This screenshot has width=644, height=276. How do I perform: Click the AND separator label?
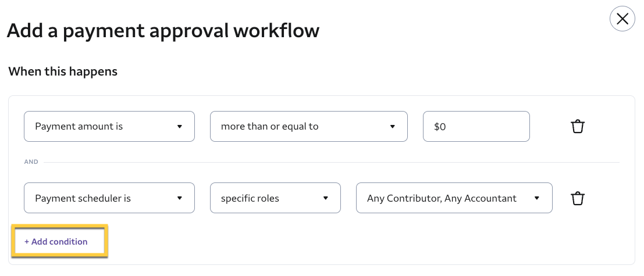pyautogui.click(x=31, y=162)
